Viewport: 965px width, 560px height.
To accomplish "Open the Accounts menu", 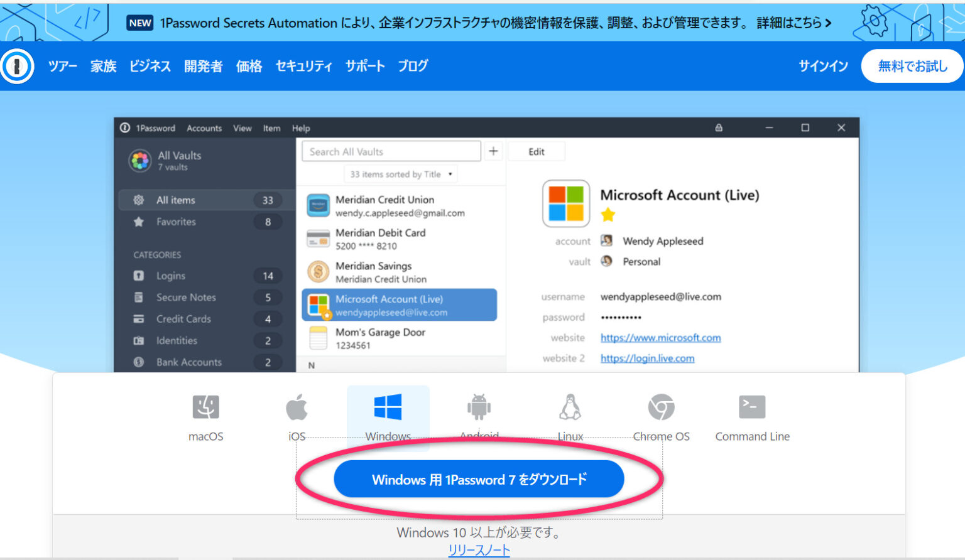I will [x=204, y=128].
